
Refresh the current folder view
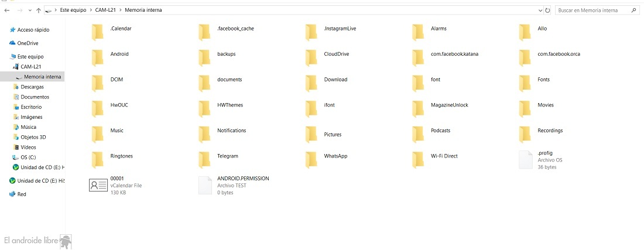point(547,11)
